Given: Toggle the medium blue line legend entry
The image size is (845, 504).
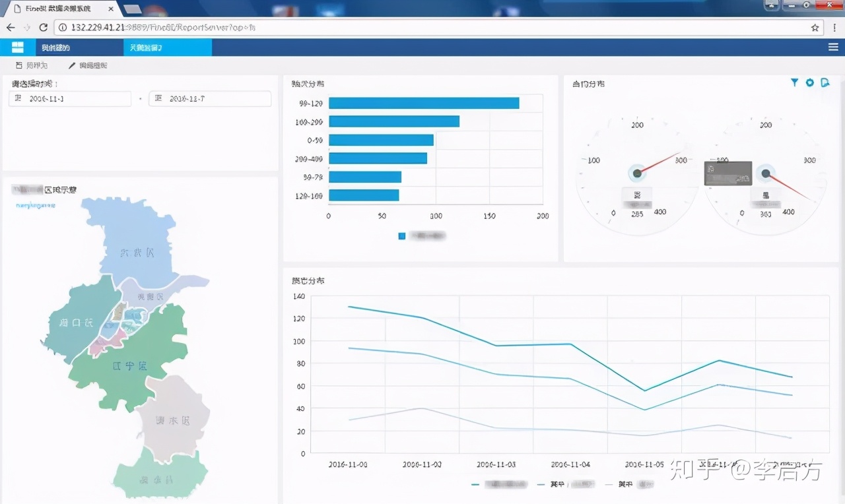Looking at the screenshot, I should pyautogui.click(x=566, y=484).
